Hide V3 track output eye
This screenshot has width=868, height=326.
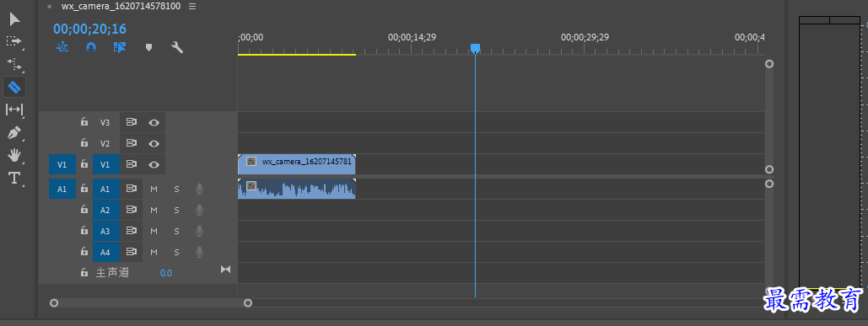[x=154, y=122]
